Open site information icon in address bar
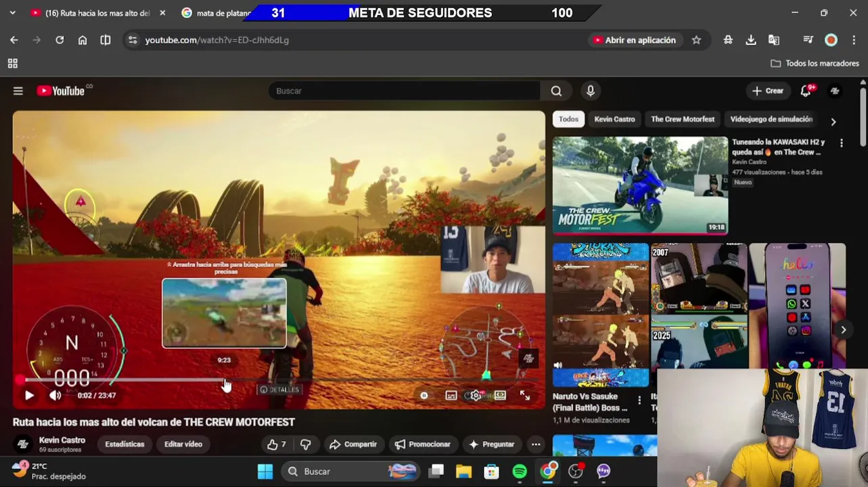The image size is (868, 487). pos(133,40)
